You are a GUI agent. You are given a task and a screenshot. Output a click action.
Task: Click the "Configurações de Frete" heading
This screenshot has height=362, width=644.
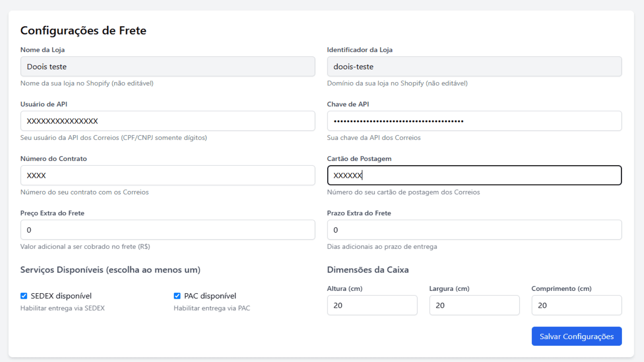point(83,31)
